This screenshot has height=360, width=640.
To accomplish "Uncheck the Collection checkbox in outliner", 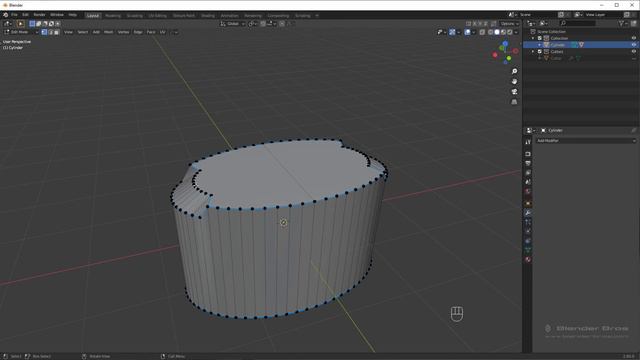I will [x=540, y=38].
